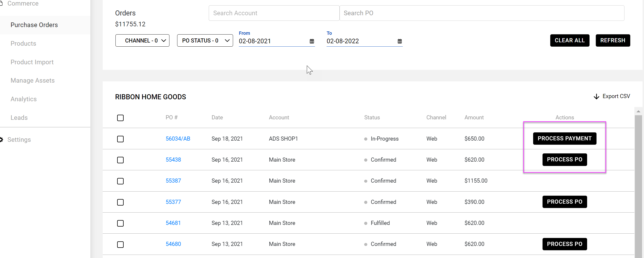Expand the CHANNEL - 0 dropdown

142,41
